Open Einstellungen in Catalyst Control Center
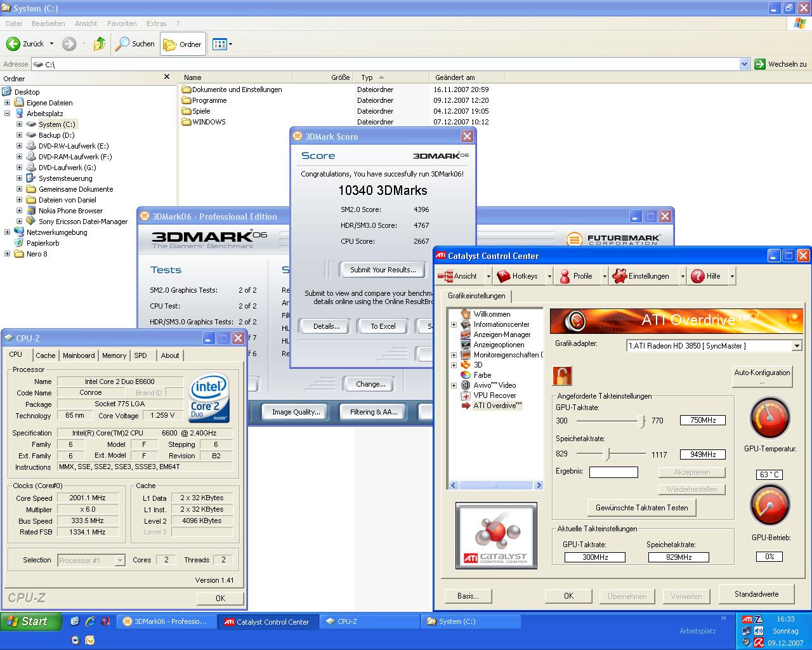Screen dimensions: 812x650 641,276
